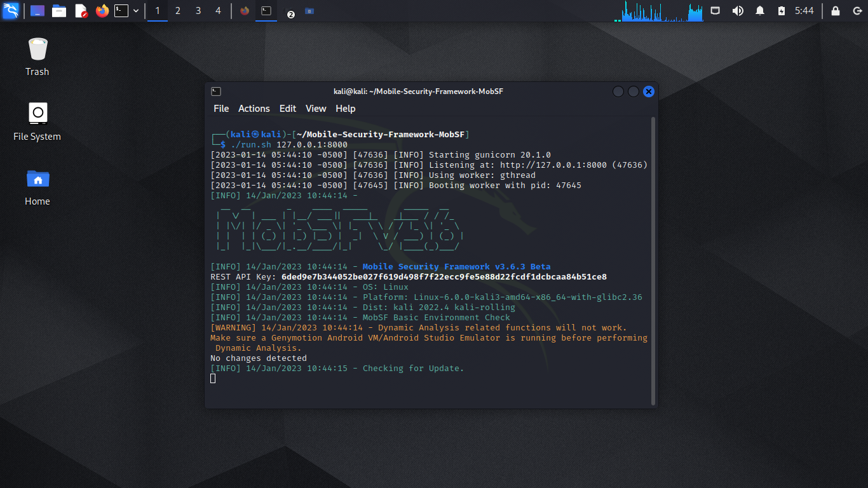Click the http://127.0.0.1:8000 URL in terminal
The width and height of the screenshot is (868, 488).
553,165
